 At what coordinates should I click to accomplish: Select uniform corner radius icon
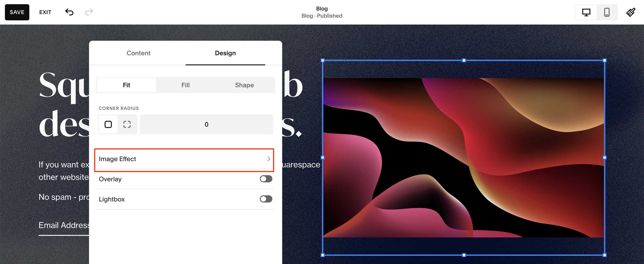tap(108, 125)
